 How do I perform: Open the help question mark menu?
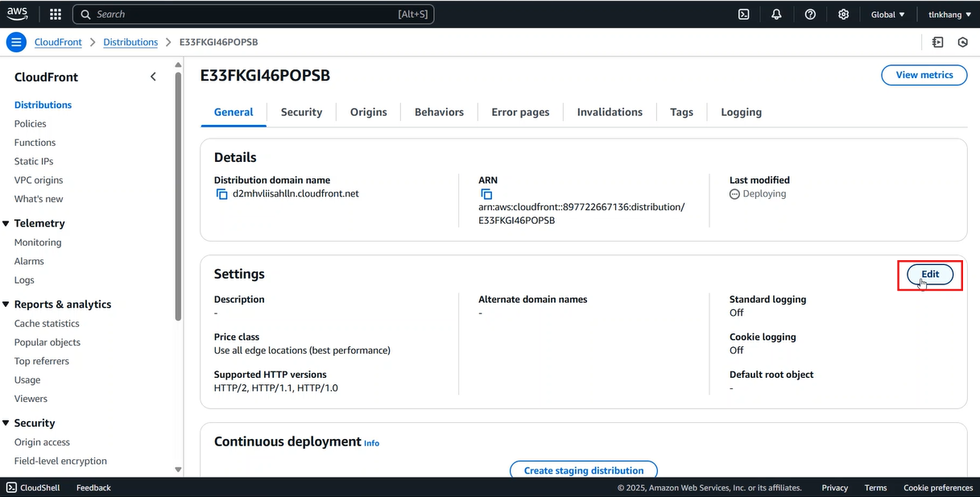tap(810, 14)
